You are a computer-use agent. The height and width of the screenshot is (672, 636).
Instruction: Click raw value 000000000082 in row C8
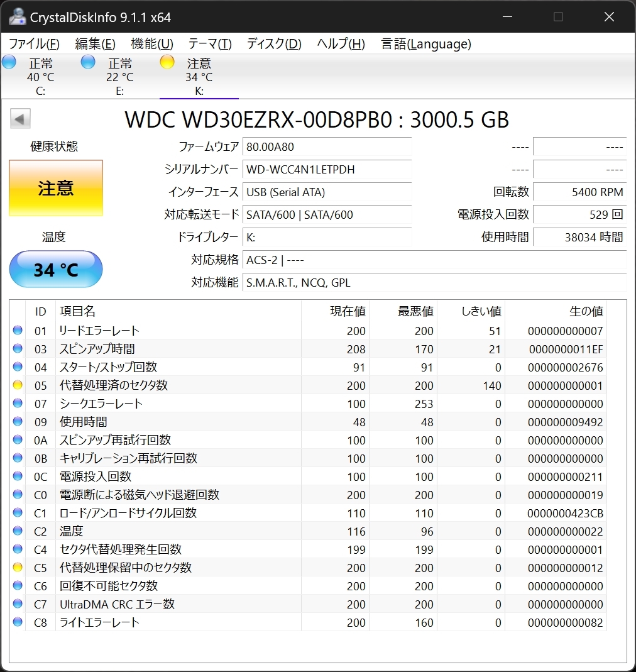(565, 623)
